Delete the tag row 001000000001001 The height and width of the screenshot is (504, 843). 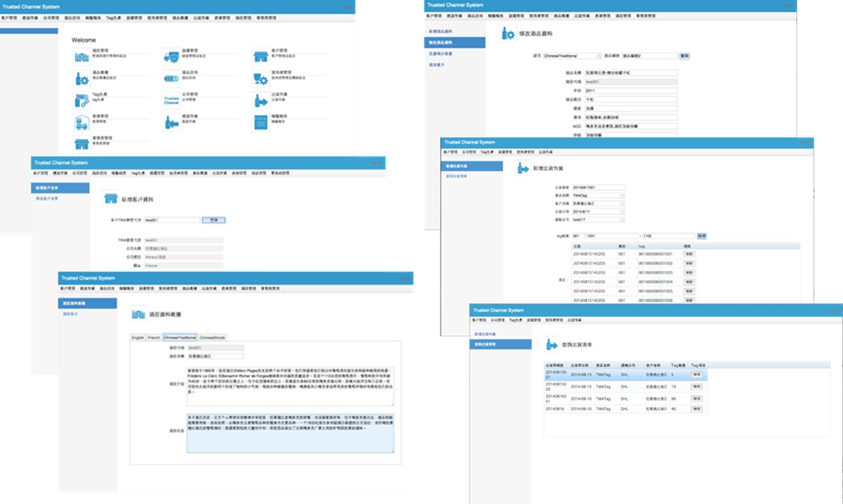(689, 254)
